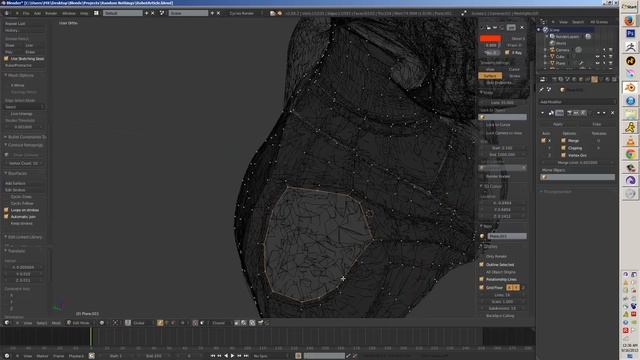Toggle visibility eye for Cube in outliner
The height and width of the screenshot is (360, 640).
[x=598, y=57]
